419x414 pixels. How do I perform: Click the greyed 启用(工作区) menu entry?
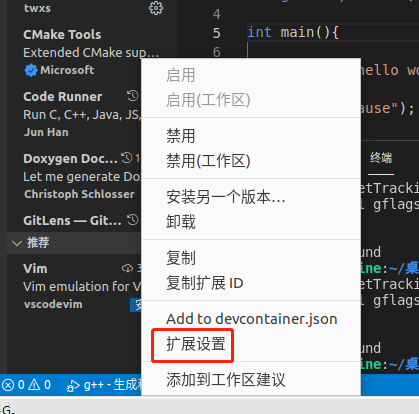tap(208, 100)
